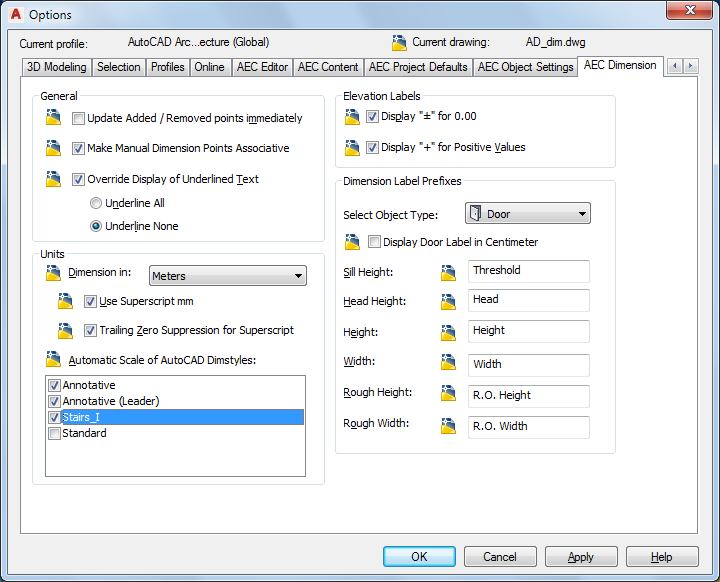Enable Display Door Label in Centimeter
The width and height of the screenshot is (720, 582).
point(374,242)
